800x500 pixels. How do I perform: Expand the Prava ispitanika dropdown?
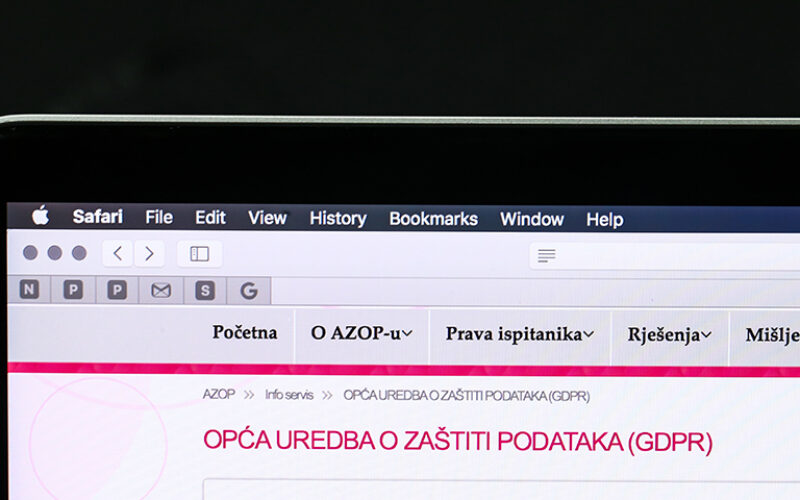pyautogui.click(x=519, y=335)
